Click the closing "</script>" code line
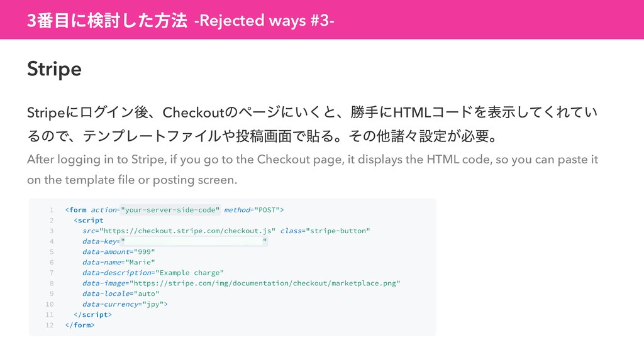The height and width of the screenshot is (362, 644). click(x=92, y=314)
